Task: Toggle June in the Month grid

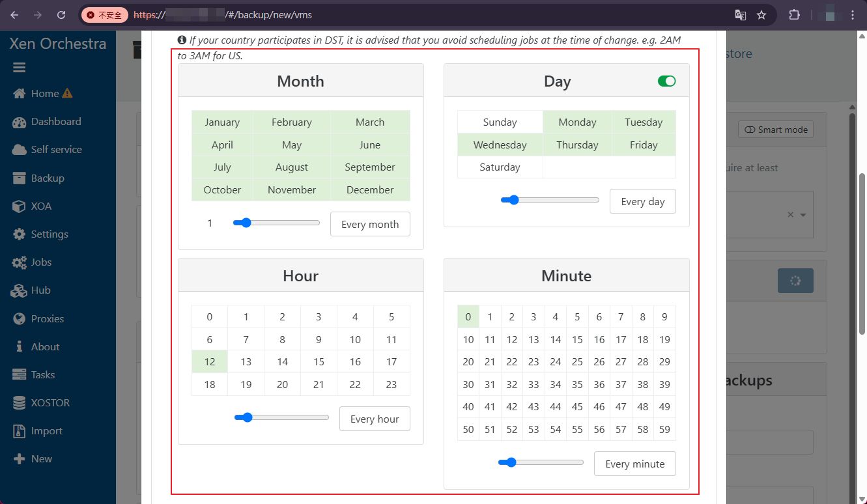Action: point(370,145)
